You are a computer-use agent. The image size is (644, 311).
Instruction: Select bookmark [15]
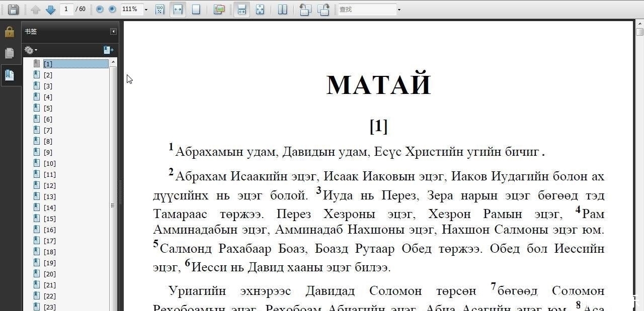click(49, 219)
